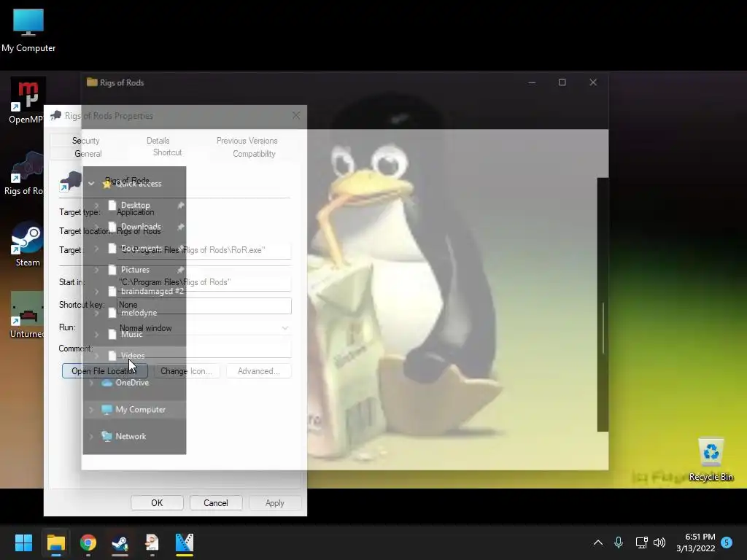Close the Rigs of Rods Properties dialog
The height and width of the screenshot is (560, 747).
(x=296, y=116)
